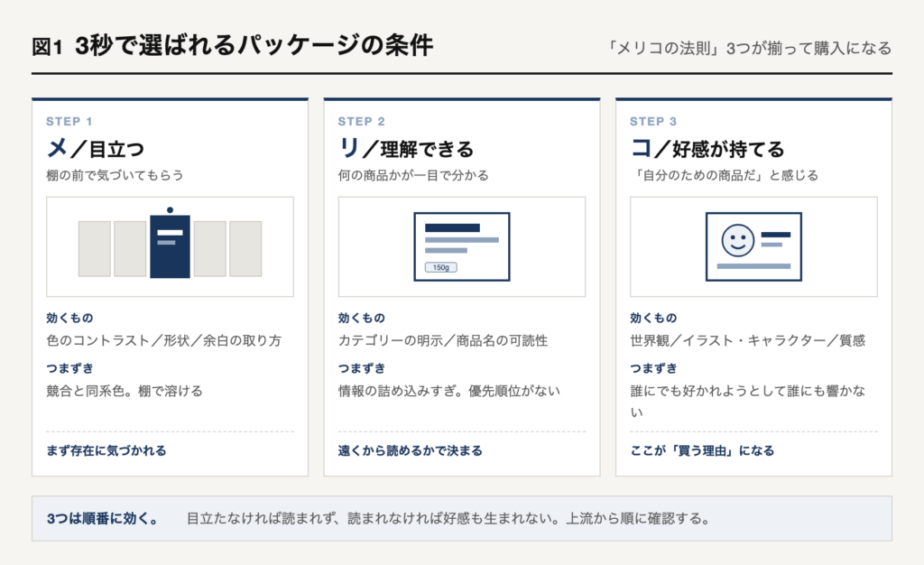The image size is (924, 565).
Task: Click the heading 'メ／目立つ'
Action: (96, 148)
